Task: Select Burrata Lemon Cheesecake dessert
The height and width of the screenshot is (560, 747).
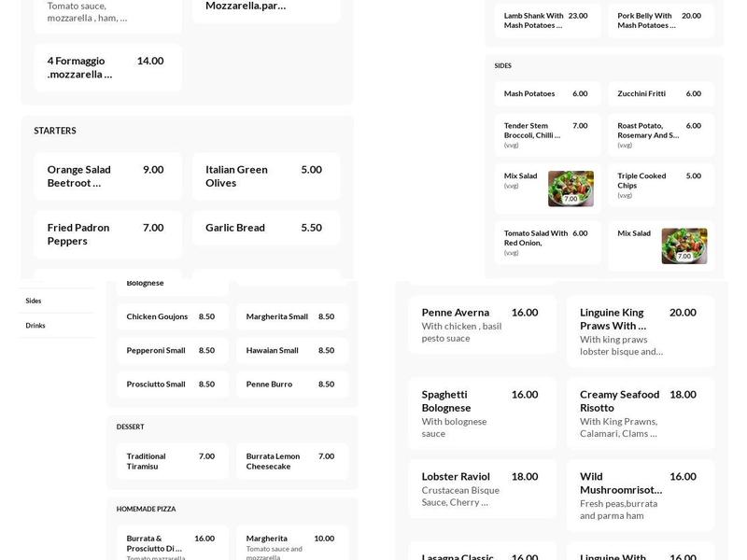Action: pos(291,461)
